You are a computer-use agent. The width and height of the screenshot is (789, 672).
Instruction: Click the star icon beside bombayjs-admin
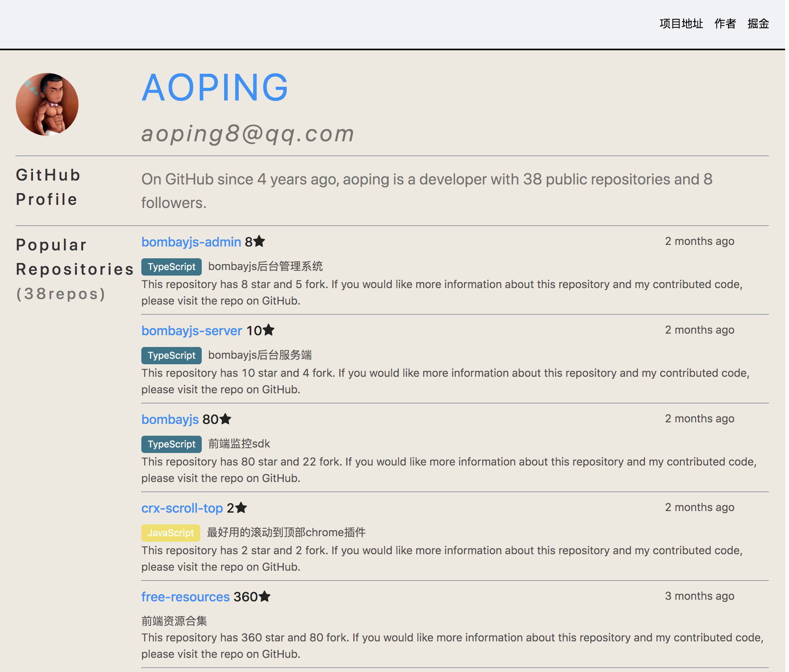[259, 241]
